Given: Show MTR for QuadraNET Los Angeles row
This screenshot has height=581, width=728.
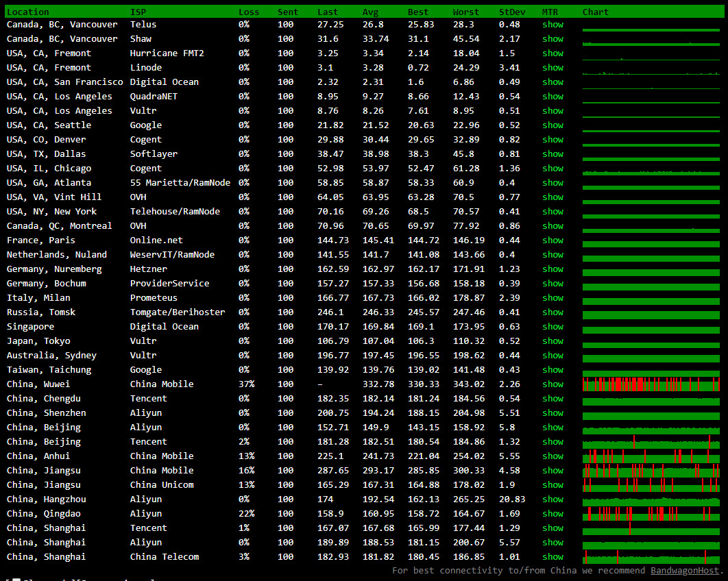Looking at the screenshot, I should (553, 97).
